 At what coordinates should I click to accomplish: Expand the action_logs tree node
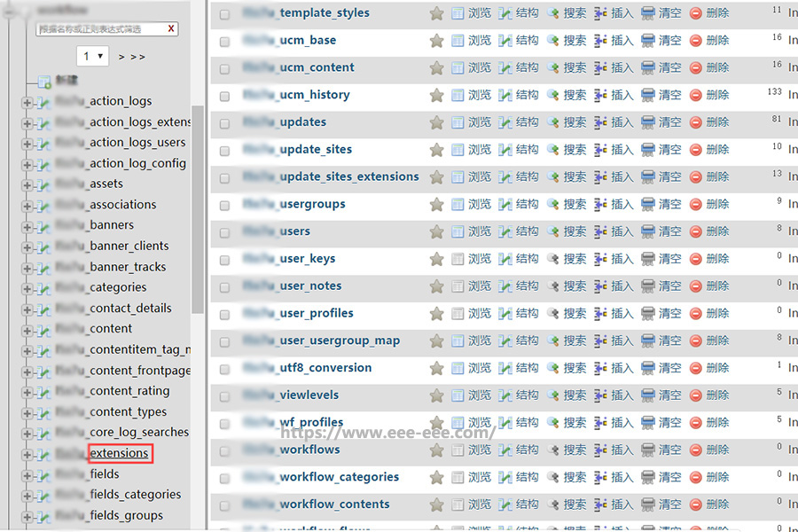27,102
